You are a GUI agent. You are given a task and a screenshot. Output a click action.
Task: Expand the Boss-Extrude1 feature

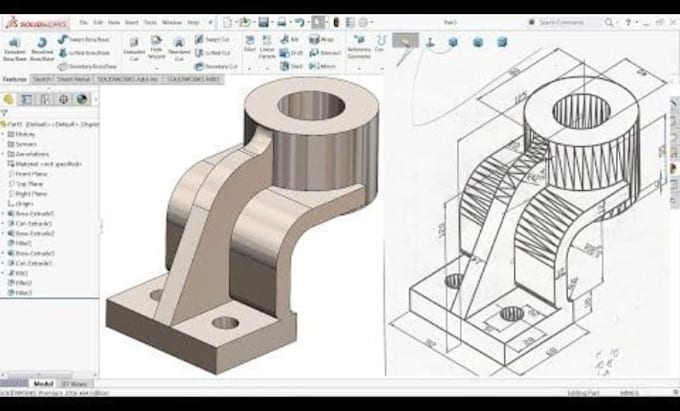[3, 214]
